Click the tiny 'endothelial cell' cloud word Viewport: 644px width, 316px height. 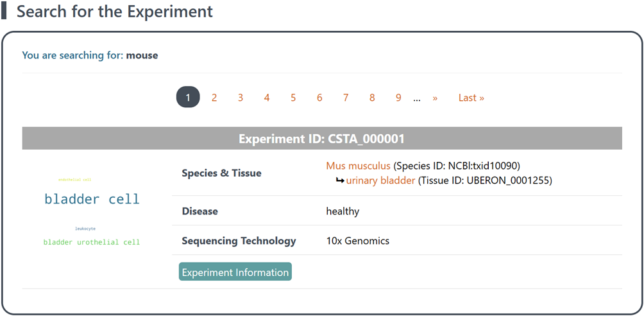(75, 180)
